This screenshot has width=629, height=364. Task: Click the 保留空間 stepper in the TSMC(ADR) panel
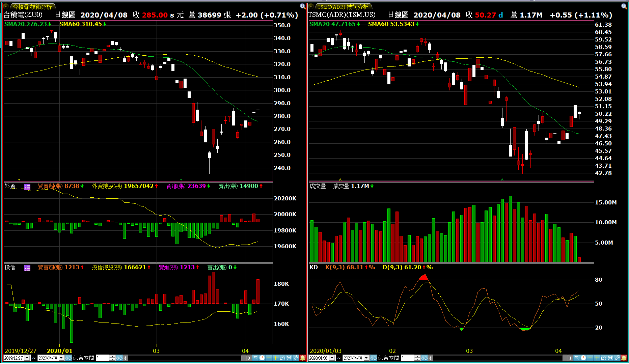(417, 358)
